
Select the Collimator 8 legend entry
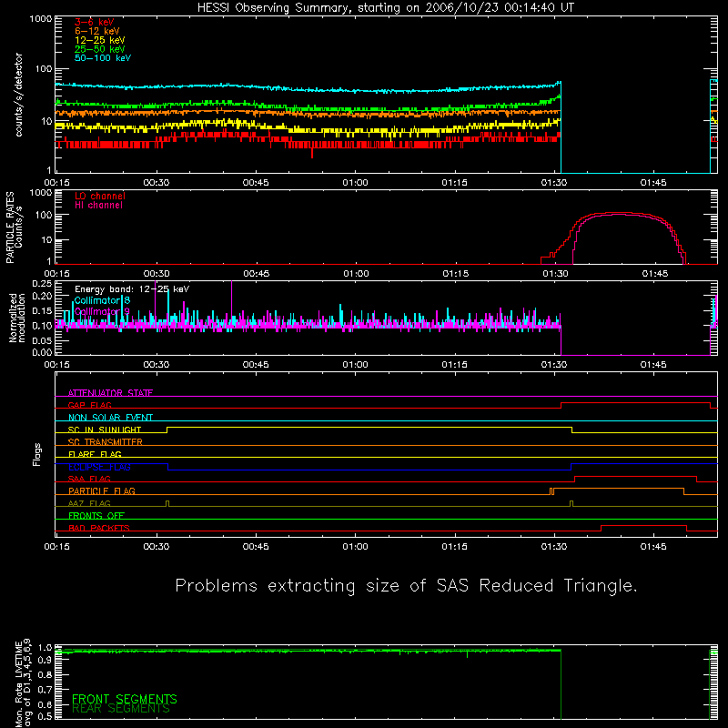[x=102, y=301]
